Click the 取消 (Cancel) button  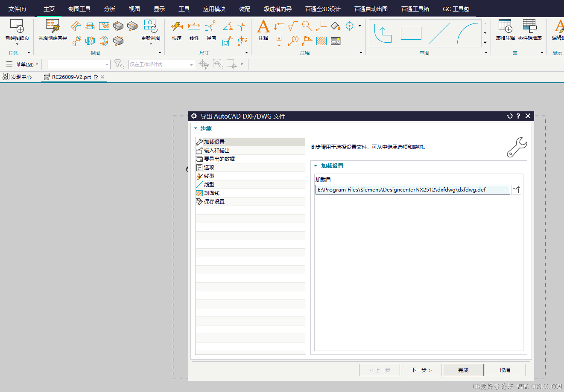click(x=505, y=370)
